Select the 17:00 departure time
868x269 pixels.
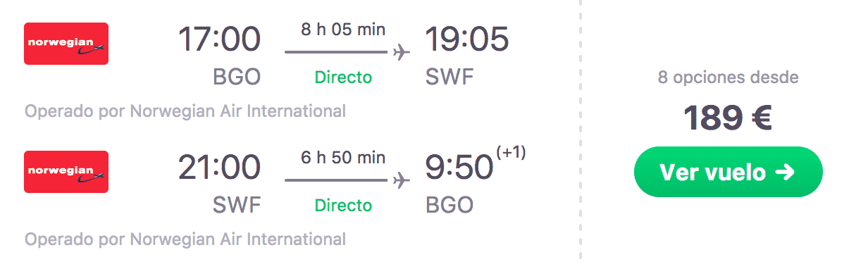(x=219, y=40)
